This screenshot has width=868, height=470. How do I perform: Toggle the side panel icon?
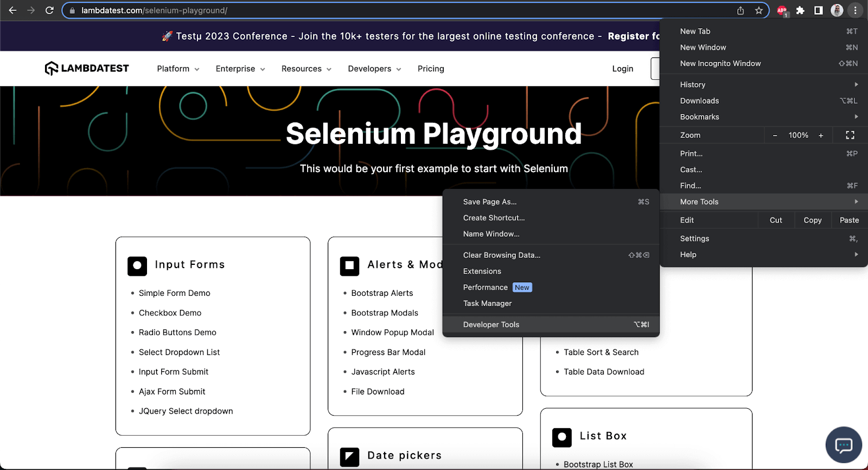tap(819, 10)
